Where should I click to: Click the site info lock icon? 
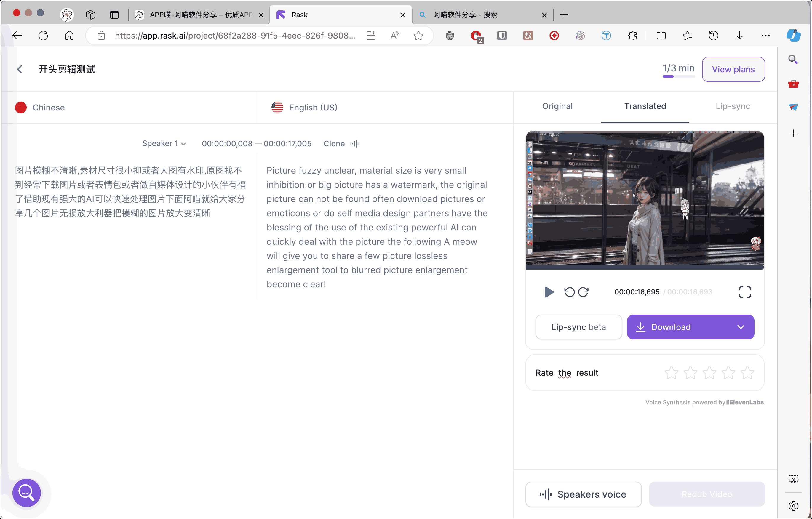101,35
